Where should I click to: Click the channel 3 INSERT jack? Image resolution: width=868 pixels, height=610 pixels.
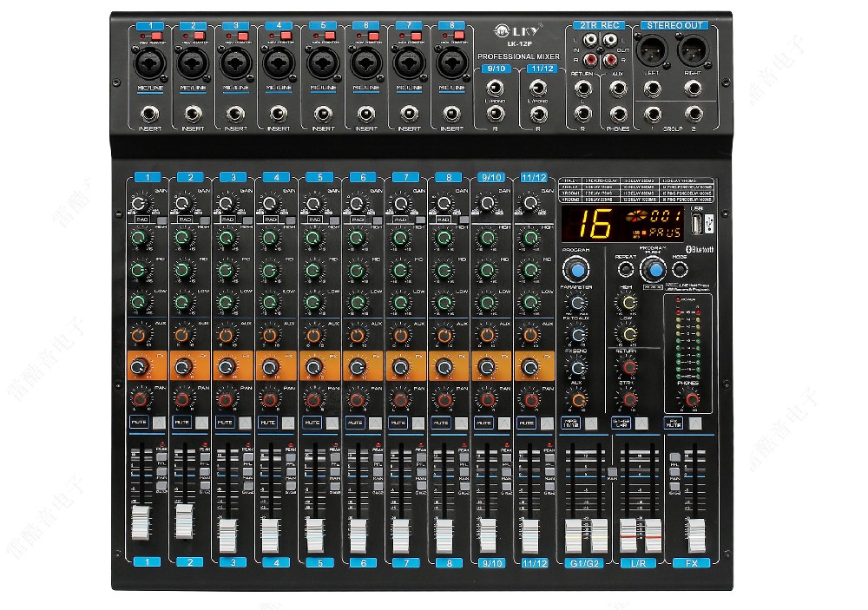click(236, 114)
